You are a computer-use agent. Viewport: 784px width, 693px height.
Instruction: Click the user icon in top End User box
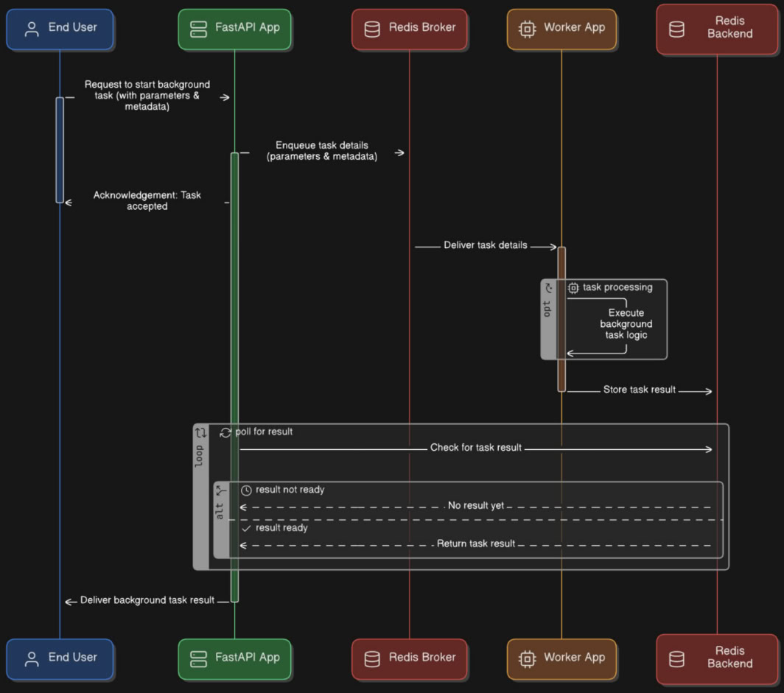[32, 29]
